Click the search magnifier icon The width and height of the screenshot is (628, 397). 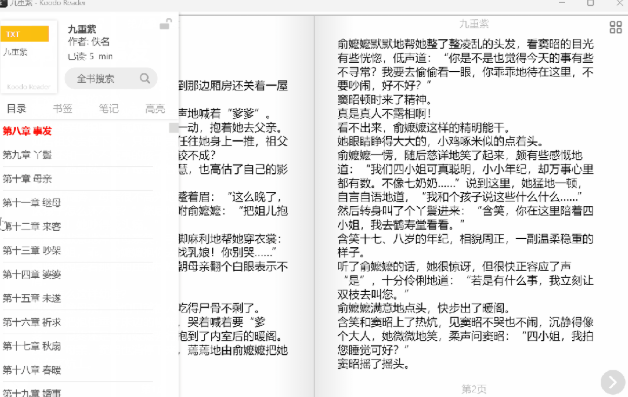145,78
